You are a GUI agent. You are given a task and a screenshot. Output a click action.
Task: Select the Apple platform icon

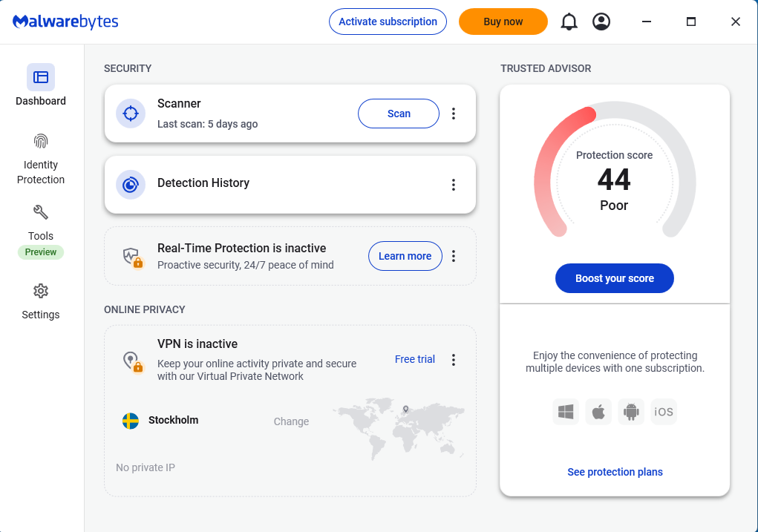click(598, 412)
